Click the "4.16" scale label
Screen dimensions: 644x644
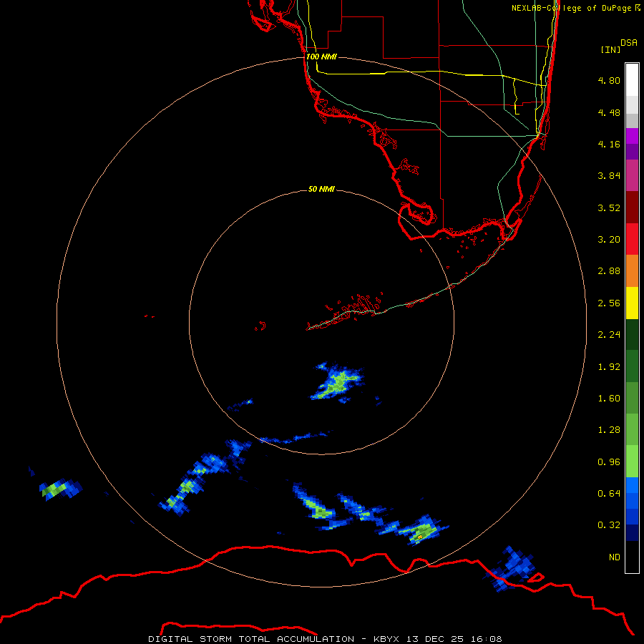click(x=609, y=144)
